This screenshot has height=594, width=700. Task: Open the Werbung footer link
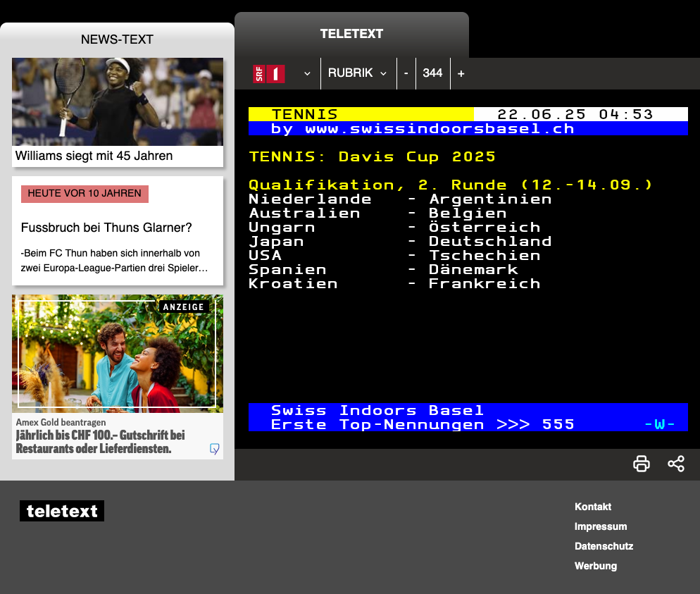pyautogui.click(x=596, y=566)
